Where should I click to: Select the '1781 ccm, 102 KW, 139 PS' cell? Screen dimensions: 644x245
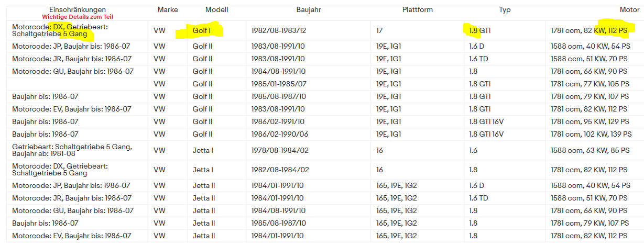pyautogui.click(x=590, y=134)
